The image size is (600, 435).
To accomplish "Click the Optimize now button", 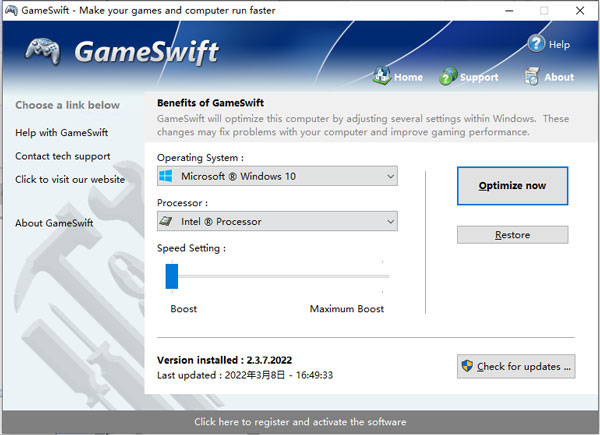I will 512,186.
